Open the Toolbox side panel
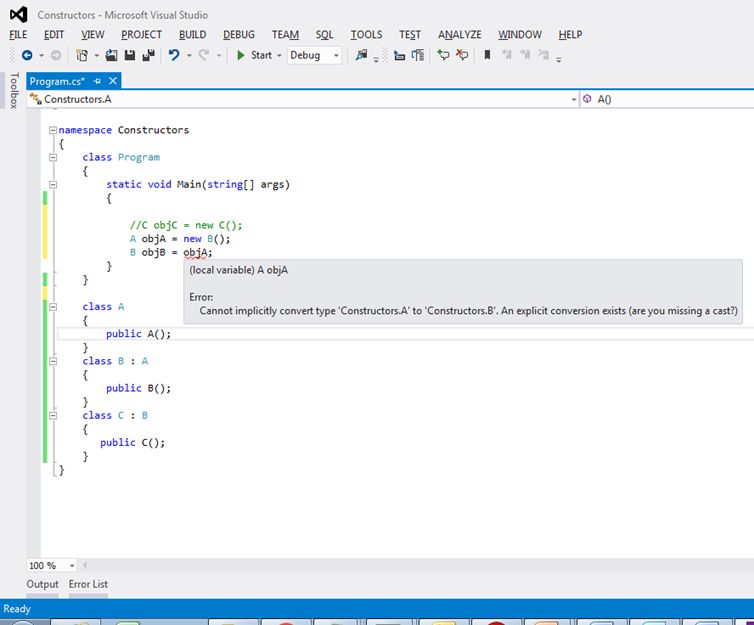This screenshot has height=625, width=754. coord(13,91)
